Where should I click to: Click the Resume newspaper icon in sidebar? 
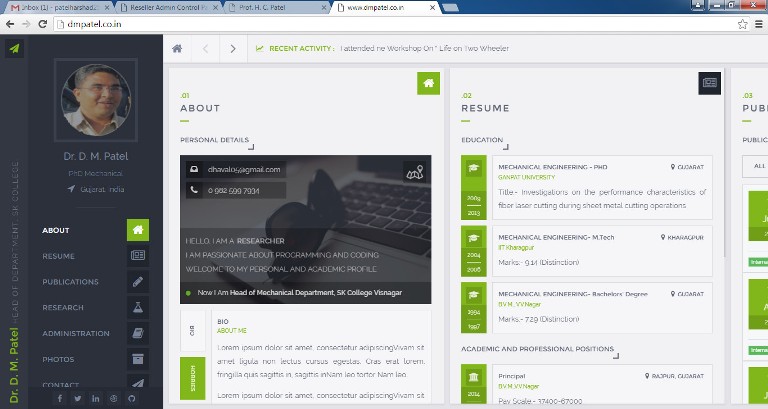coord(138,256)
